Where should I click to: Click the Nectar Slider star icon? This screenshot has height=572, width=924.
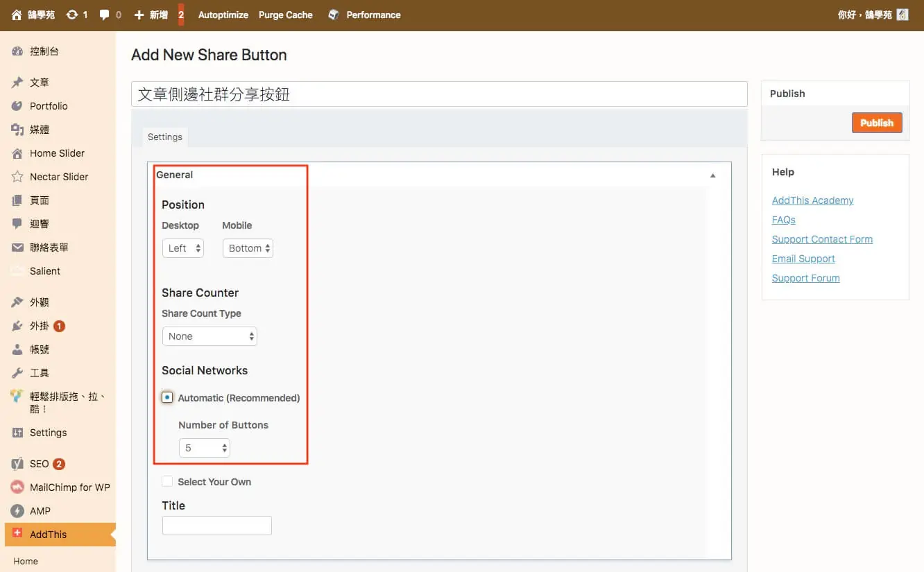[x=17, y=177]
